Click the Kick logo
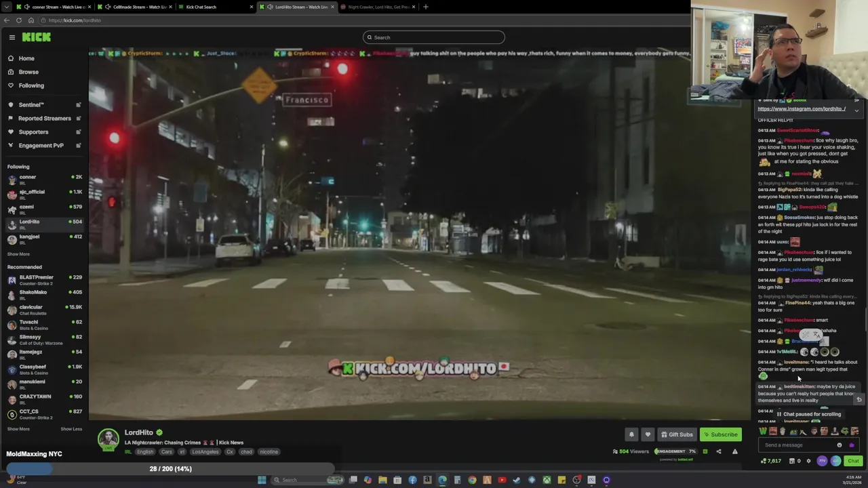 [37, 37]
